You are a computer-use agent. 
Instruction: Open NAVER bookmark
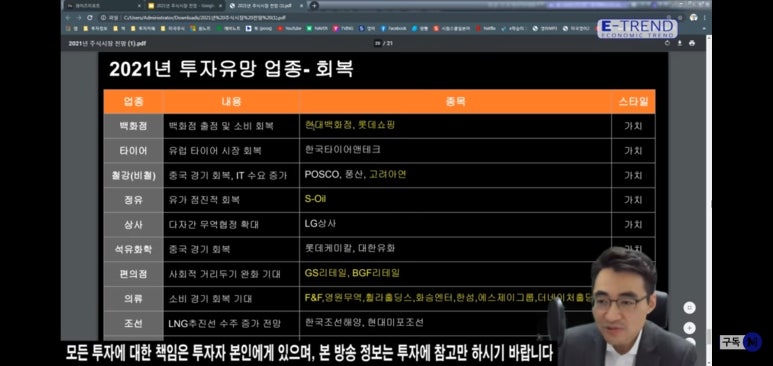pos(317,29)
